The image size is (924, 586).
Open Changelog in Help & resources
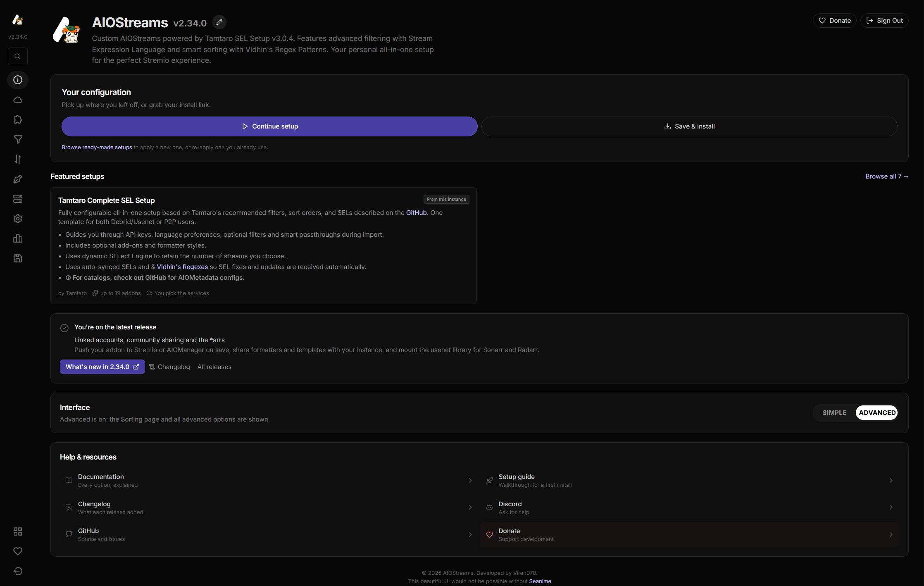(269, 507)
